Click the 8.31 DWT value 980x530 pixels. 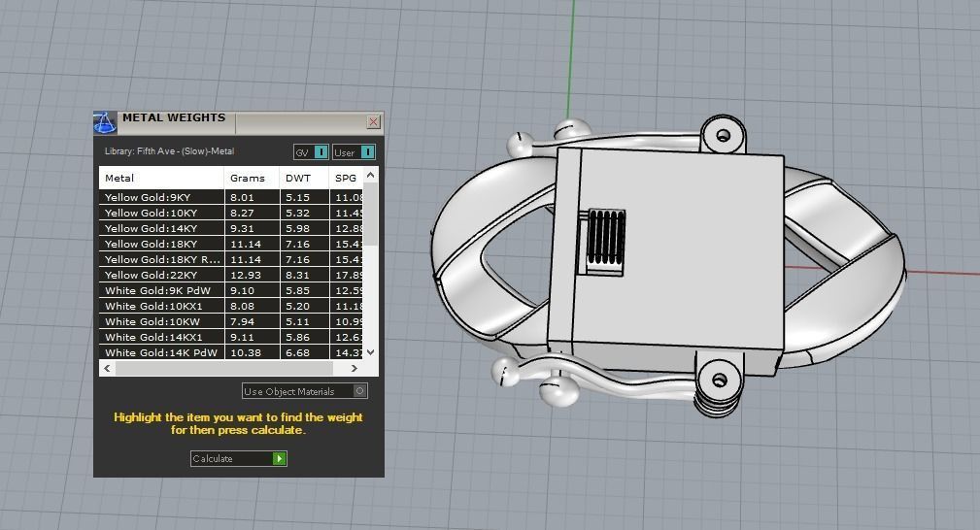(x=297, y=275)
